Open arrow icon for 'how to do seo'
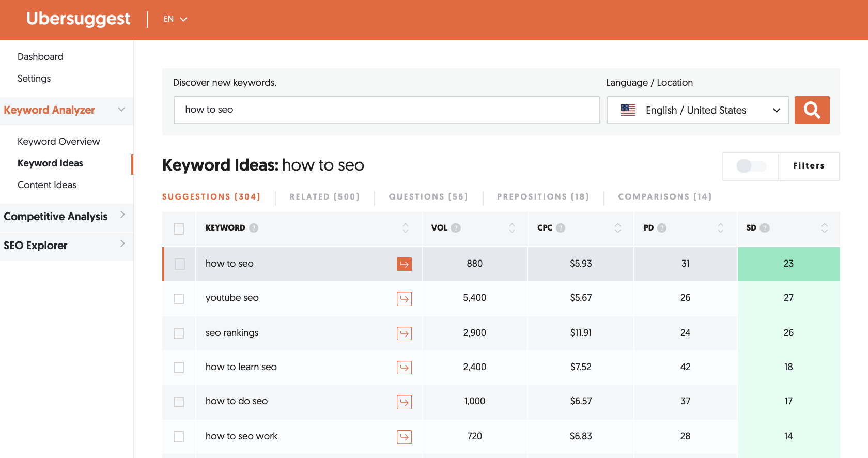 (404, 402)
